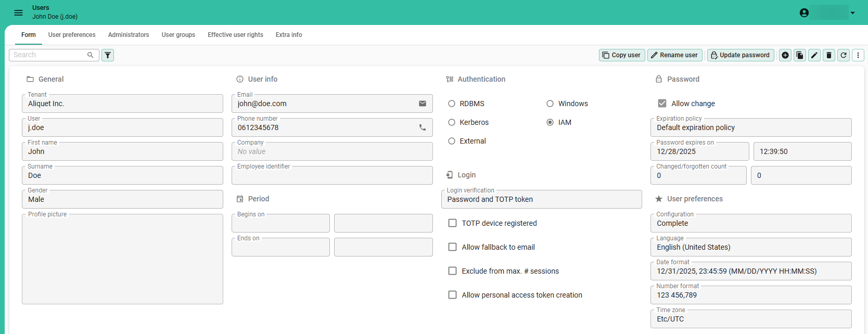Click the trash delete icon

[x=829, y=55]
